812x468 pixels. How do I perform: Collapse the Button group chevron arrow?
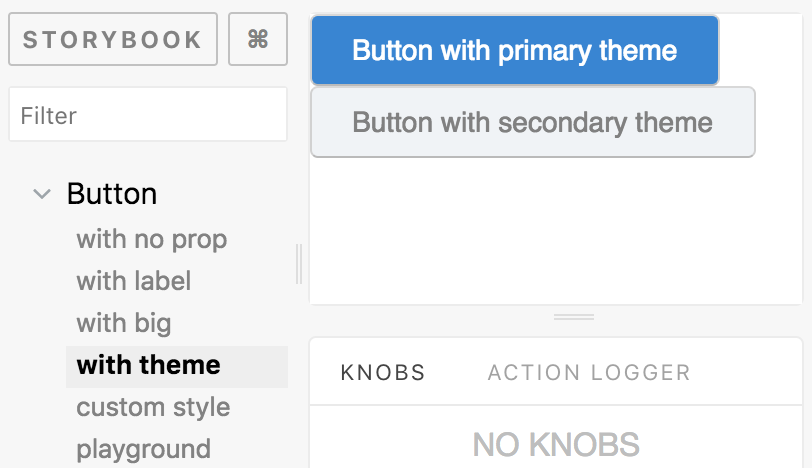tap(42, 194)
